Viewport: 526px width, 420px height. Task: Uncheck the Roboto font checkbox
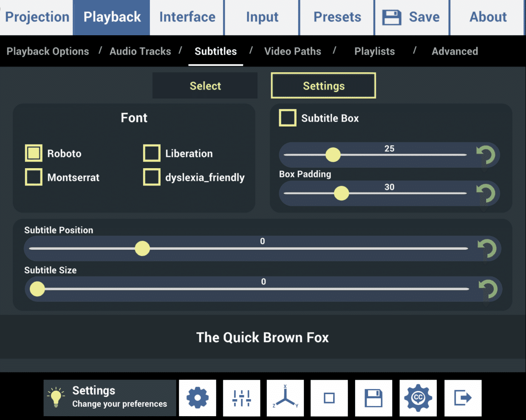point(34,153)
